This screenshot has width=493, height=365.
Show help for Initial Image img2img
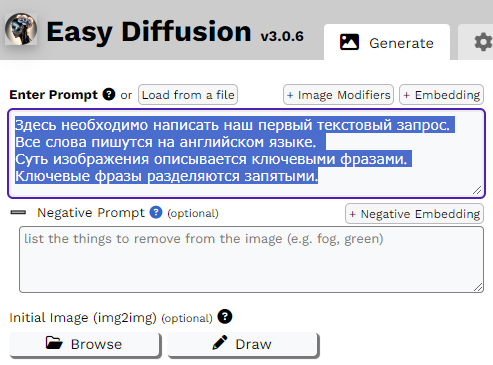tap(225, 316)
